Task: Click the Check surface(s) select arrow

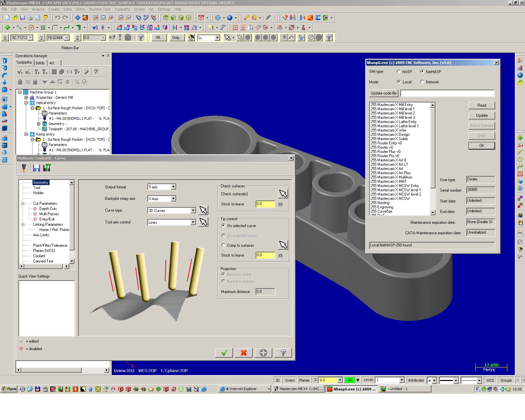Action: (283, 194)
